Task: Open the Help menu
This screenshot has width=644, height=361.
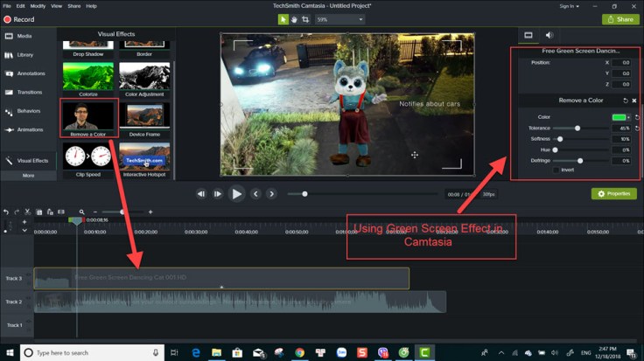Action: click(91, 6)
